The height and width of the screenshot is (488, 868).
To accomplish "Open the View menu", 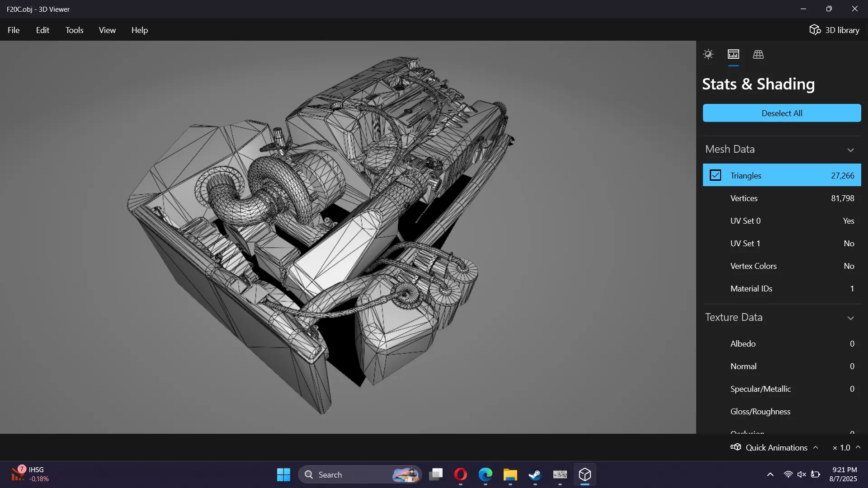I will coord(107,30).
